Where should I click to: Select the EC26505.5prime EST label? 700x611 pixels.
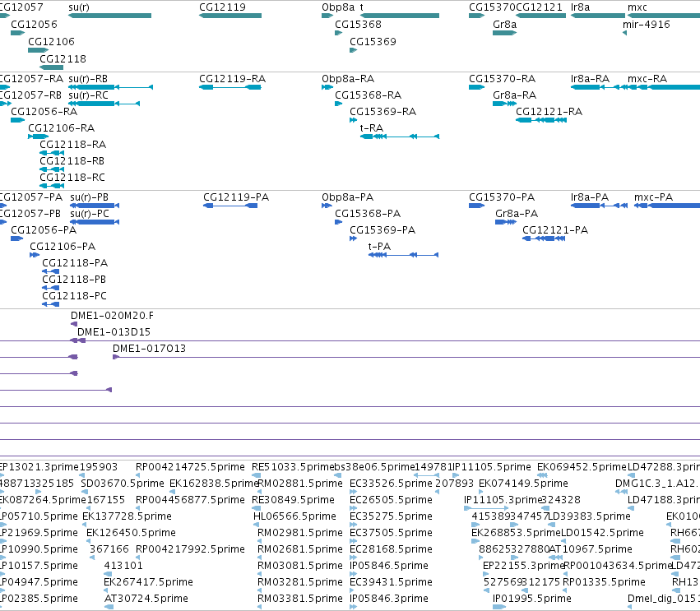[x=391, y=500]
